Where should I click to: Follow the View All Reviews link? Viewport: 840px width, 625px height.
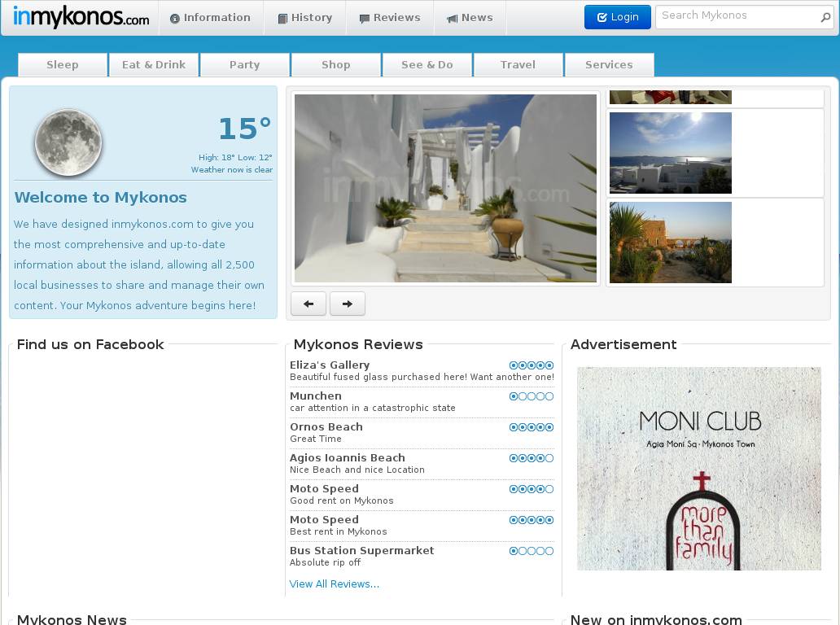[x=335, y=584]
